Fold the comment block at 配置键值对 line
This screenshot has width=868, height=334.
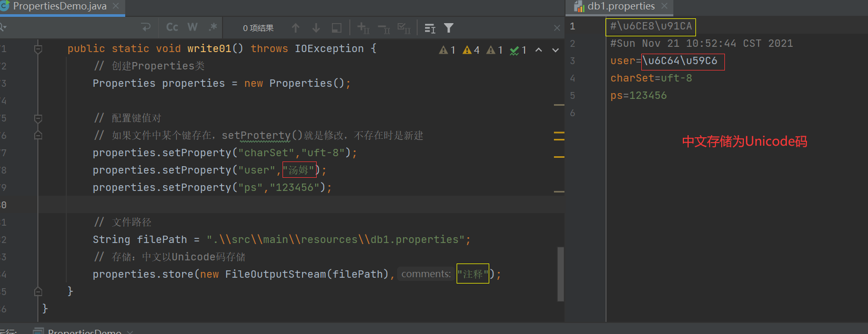coord(38,118)
